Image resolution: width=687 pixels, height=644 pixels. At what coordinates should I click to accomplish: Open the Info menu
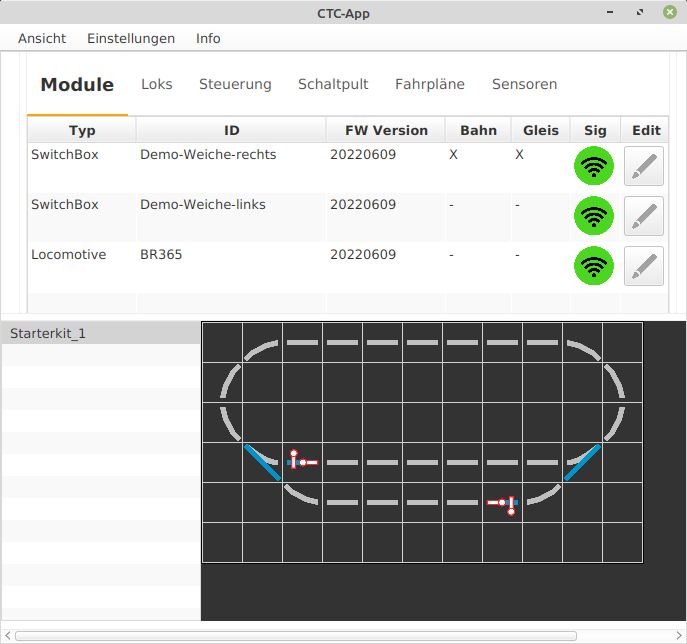coord(208,38)
